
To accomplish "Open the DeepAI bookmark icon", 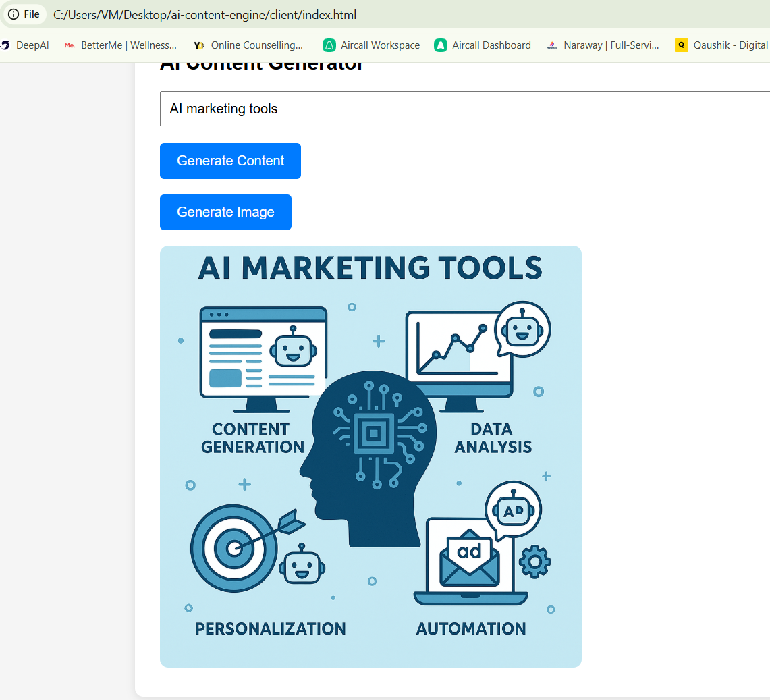I will coord(5,45).
